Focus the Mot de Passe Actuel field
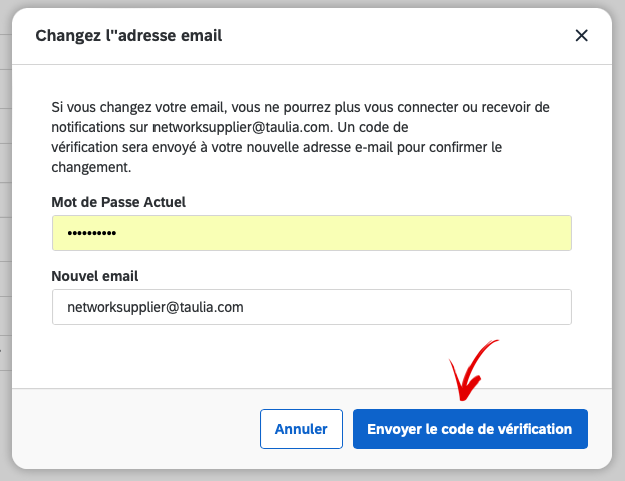The width and height of the screenshot is (625, 481). pos(312,233)
